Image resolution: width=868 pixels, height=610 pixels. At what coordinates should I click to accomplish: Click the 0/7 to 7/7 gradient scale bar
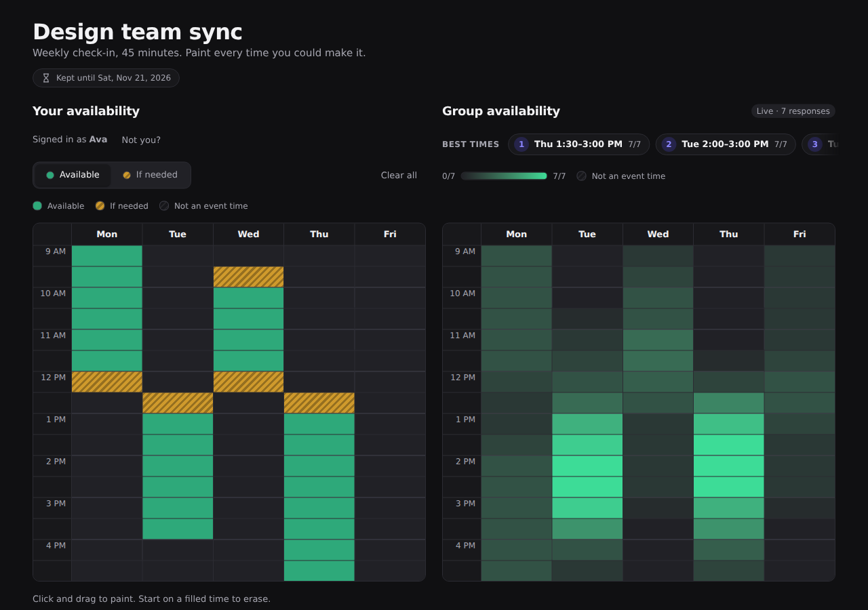(504, 176)
